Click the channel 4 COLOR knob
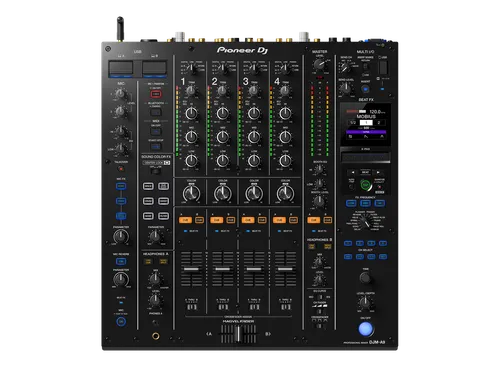Screen dimensions: 500x367 coord(285,193)
